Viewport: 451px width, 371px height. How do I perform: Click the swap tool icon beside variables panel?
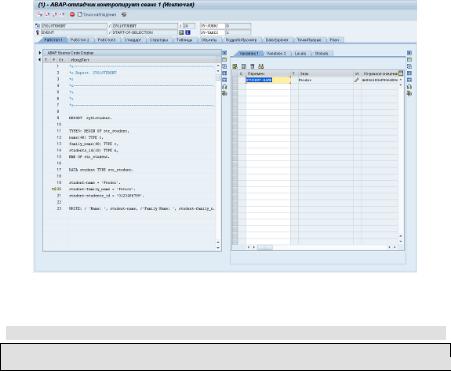coord(409,87)
